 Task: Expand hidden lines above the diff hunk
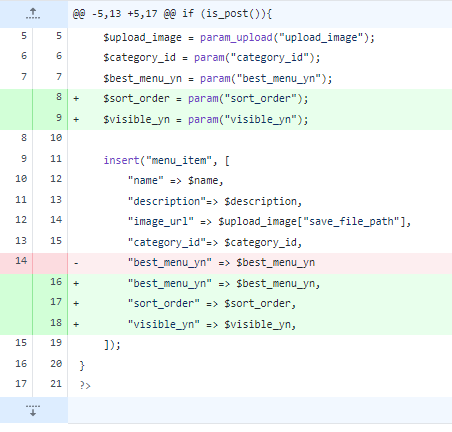(33, 14)
